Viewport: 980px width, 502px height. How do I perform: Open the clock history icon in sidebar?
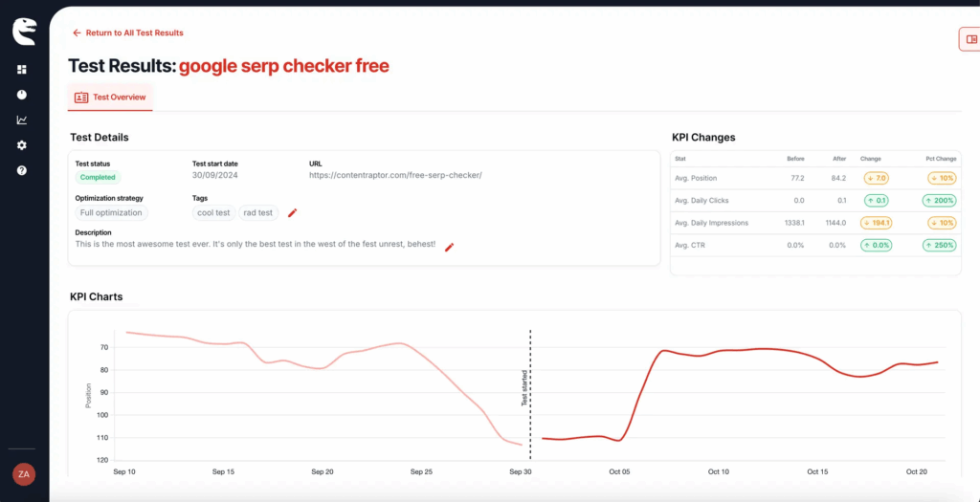[x=22, y=95]
